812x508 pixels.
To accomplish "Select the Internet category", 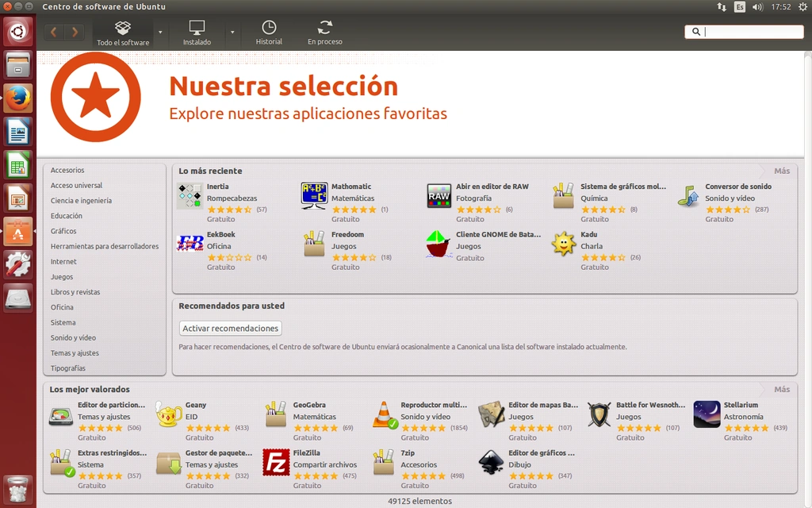I will [x=63, y=262].
